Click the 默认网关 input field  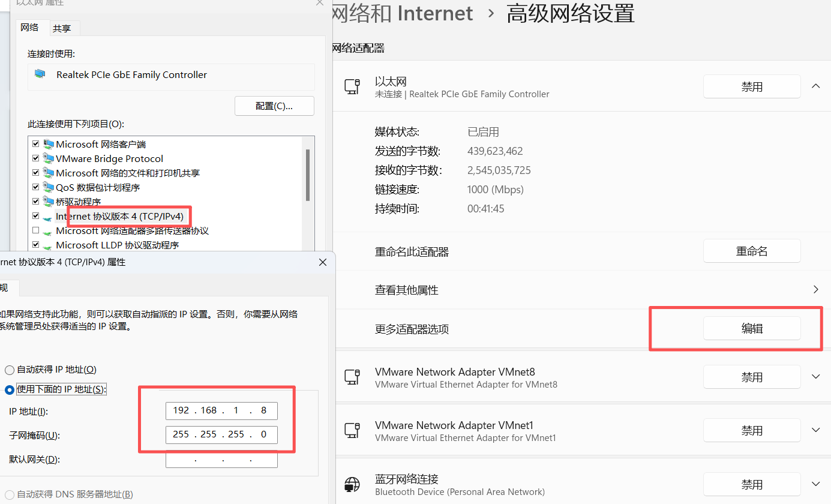[x=221, y=460]
